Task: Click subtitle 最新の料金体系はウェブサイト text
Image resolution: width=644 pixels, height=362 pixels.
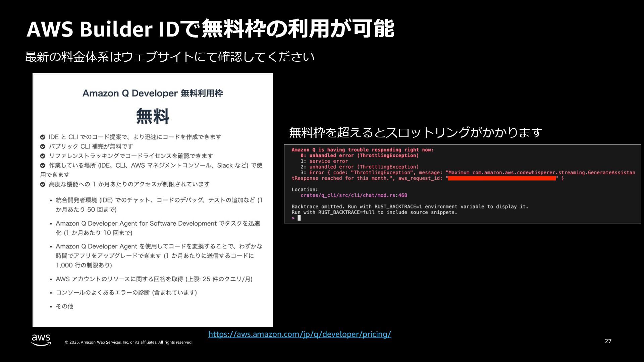Action: pyautogui.click(x=169, y=57)
